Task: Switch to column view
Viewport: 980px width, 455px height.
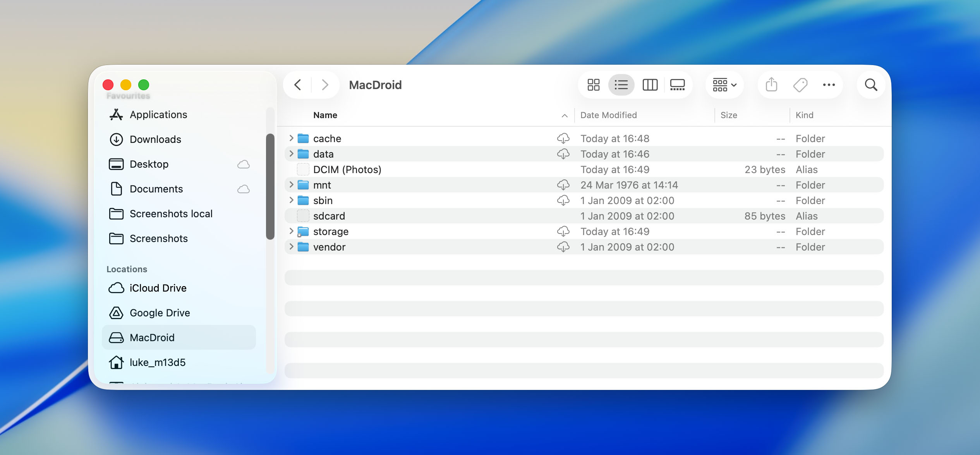Action: [x=650, y=85]
